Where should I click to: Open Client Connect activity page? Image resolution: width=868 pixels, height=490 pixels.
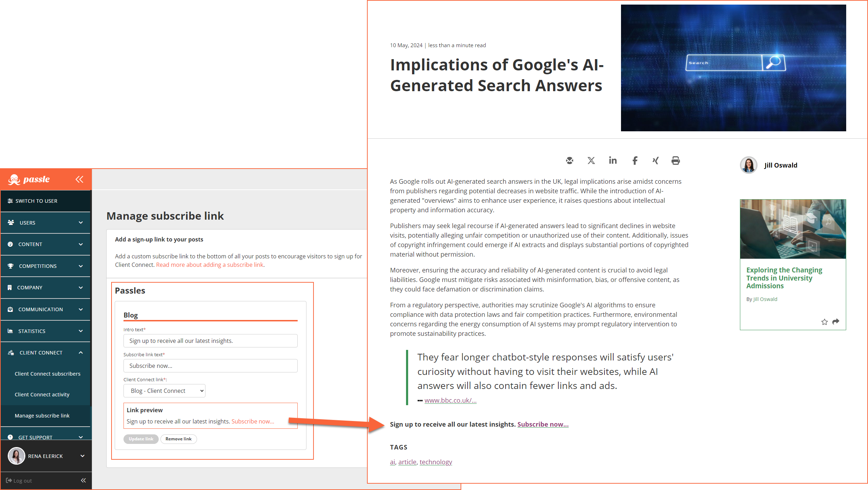[42, 395]
